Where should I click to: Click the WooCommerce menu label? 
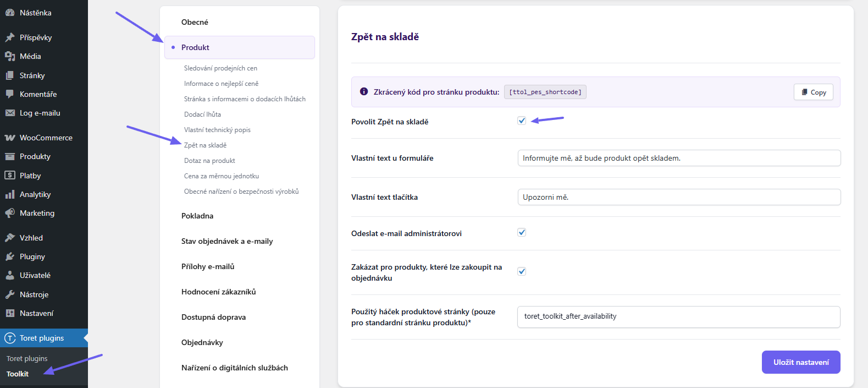tap(46, 138)
